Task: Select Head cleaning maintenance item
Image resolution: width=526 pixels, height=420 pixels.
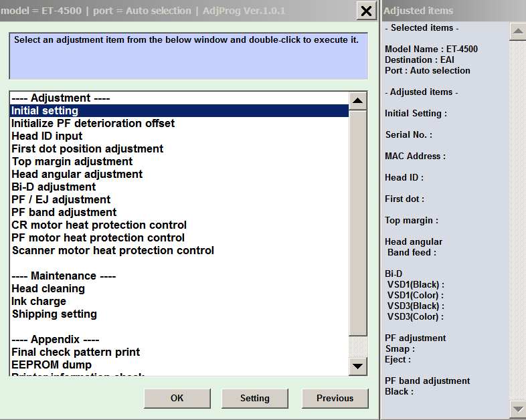Action: (x=179, y=289)
